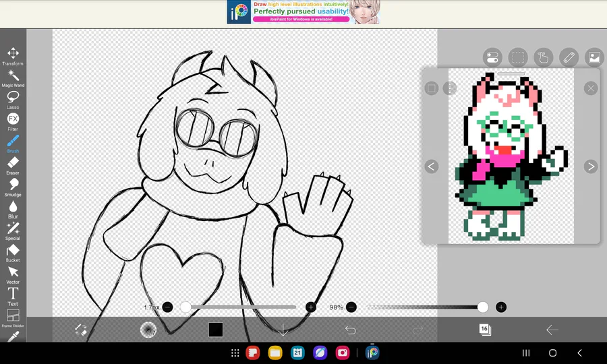The image size is (607, 364).
Task: Open the reference image icon
Action: pos(594,58)
